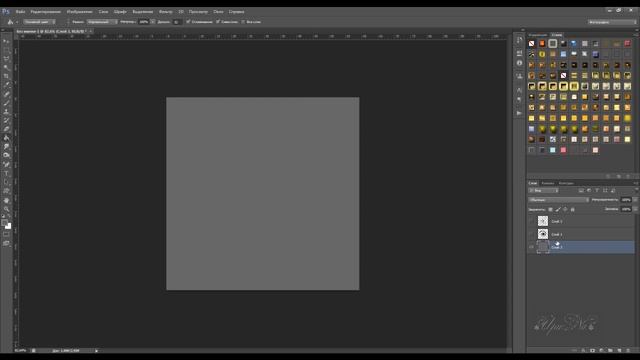The image size is (640, 360).
Task: Select the Слой 3 layer thumbnail
Action: tap(542, 221)
